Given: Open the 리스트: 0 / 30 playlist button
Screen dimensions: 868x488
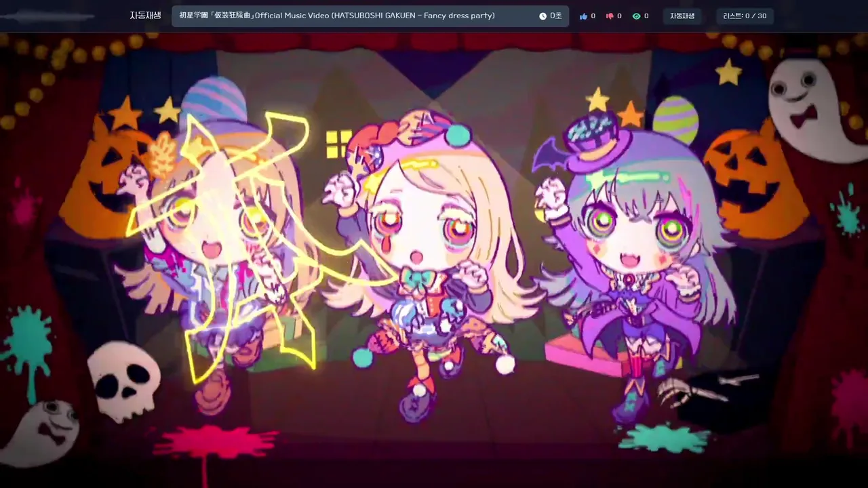Looking at the screenshot, I should [x=745, y=16].
